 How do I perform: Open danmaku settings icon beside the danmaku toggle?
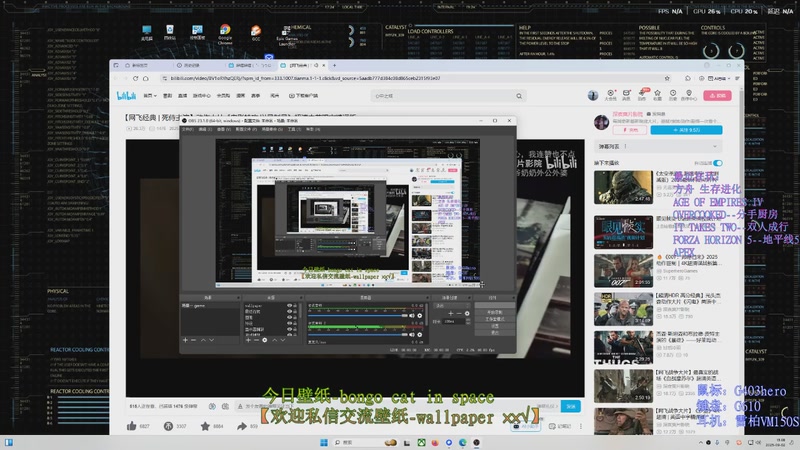click(x=225, y=406)
